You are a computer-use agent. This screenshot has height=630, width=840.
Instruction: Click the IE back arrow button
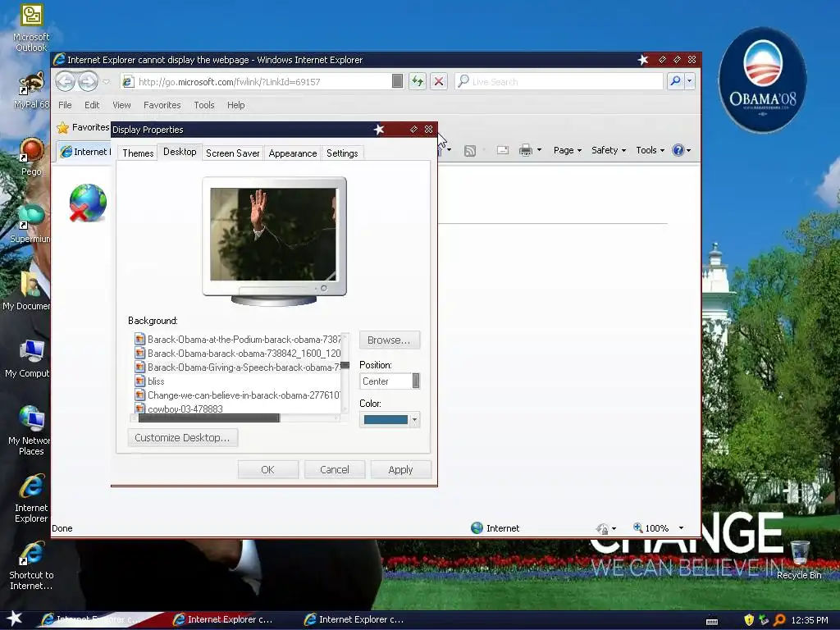coord(66,81)
